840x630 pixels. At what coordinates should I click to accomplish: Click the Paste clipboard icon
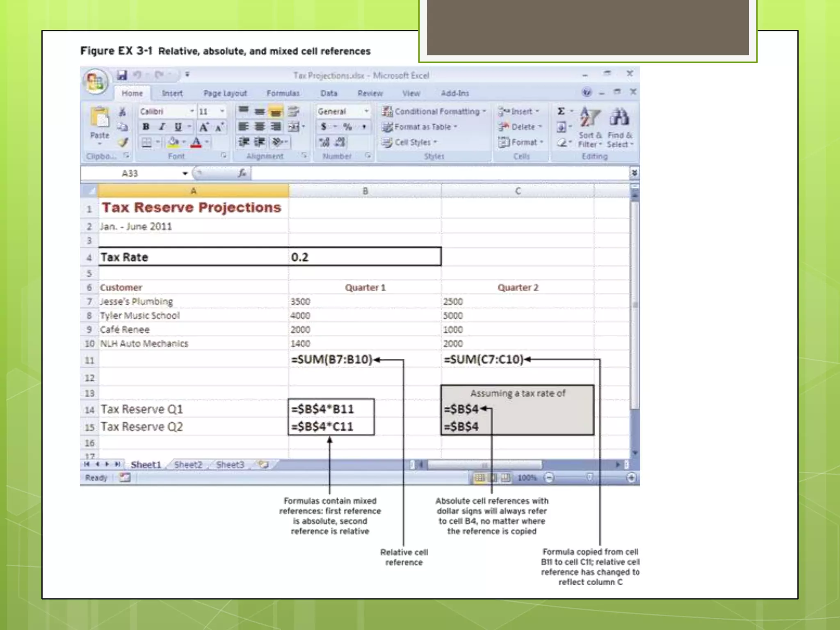tap(100, 117)
